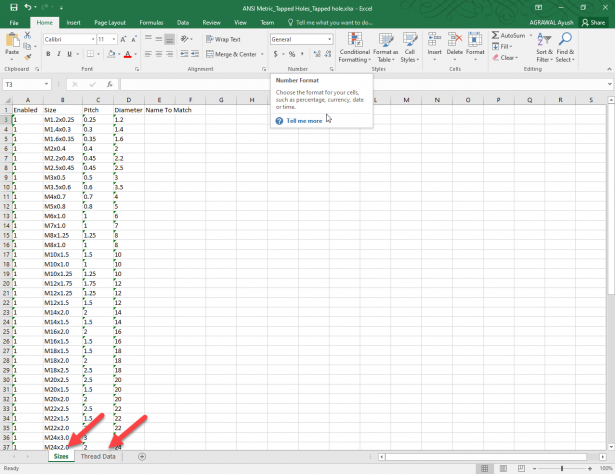Viewport: 615px width, 474px height.
Task: Toggle Italic formatting
Action: (x=60, y=54)
